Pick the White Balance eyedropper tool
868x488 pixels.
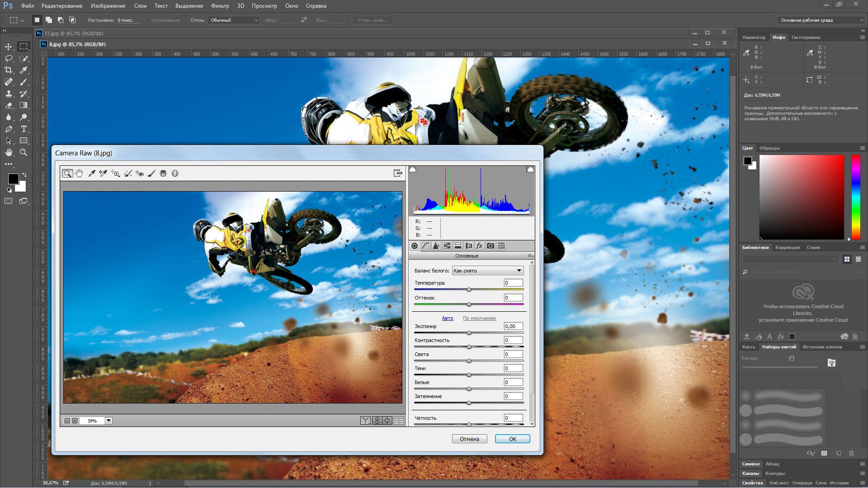(x=91, y=174)
